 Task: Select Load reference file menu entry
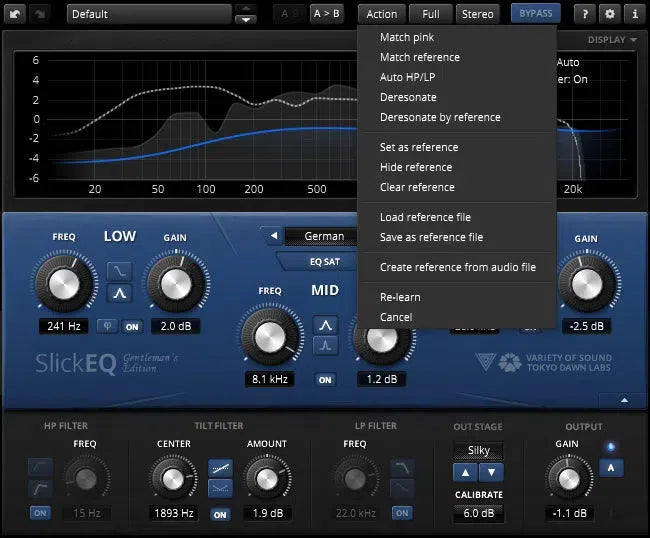click(x=425, y=217)
